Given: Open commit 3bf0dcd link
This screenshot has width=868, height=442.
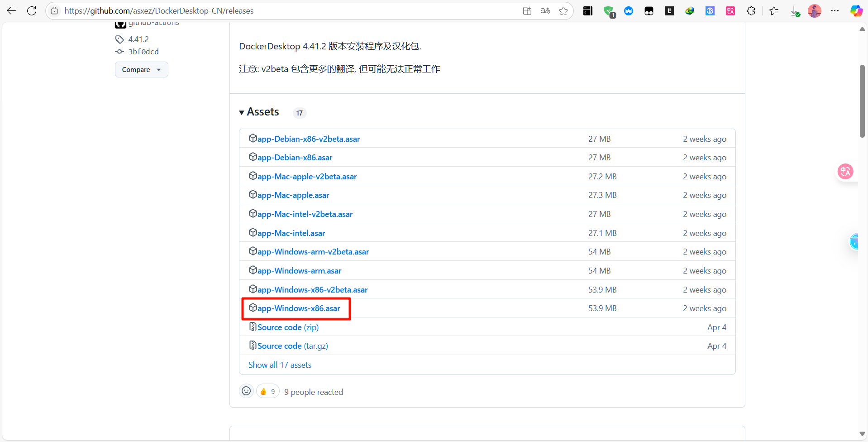Looking at the screenshot, I should click(x=143, y=52).
